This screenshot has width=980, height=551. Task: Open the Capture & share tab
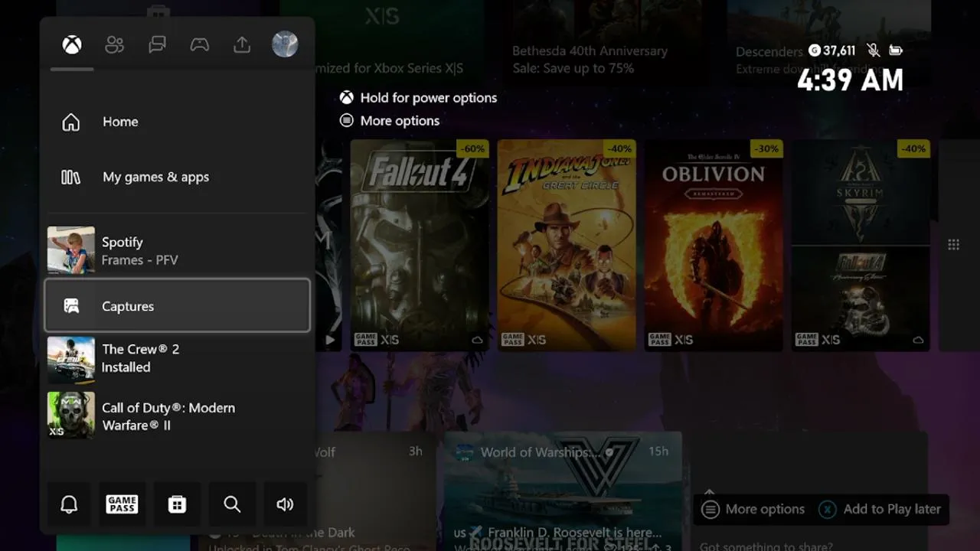pos(242,45)
